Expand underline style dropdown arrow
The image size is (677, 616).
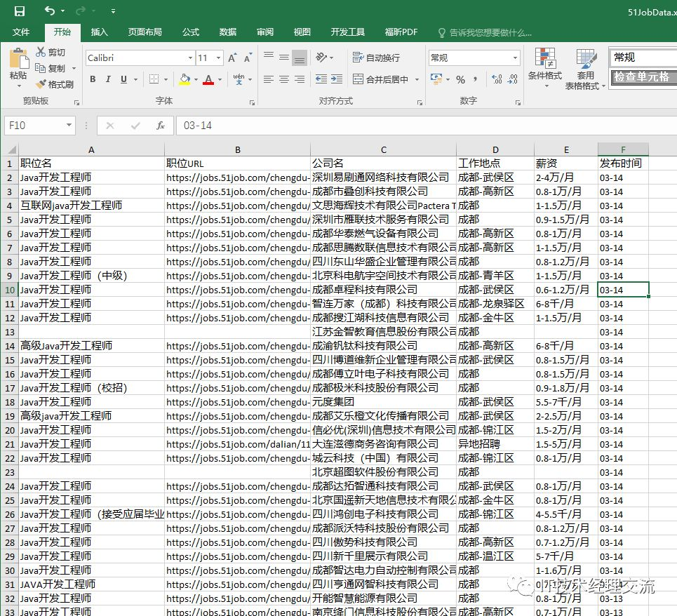pyautogui.click(x=135, y=79)
